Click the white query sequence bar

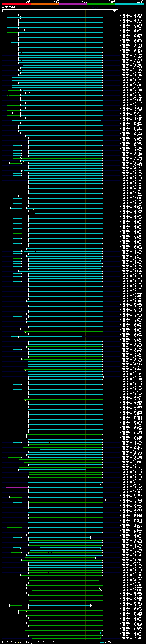click(60, 10)
